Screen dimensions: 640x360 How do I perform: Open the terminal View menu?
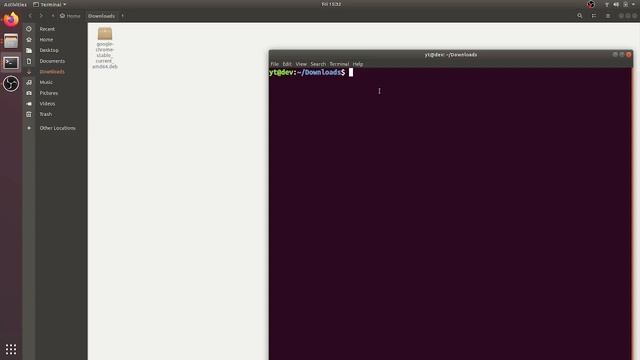tap(301, 64)
